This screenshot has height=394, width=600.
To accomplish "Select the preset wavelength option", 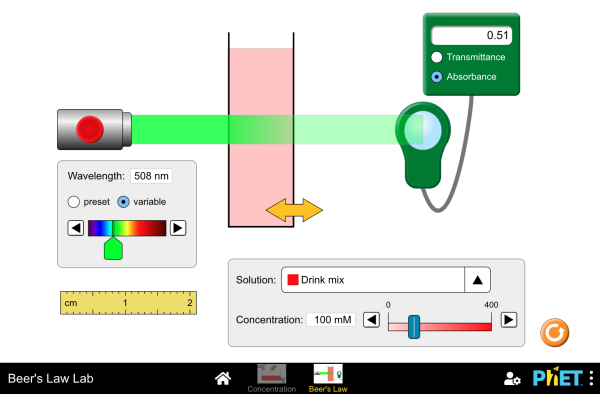I will pos(73,202).
